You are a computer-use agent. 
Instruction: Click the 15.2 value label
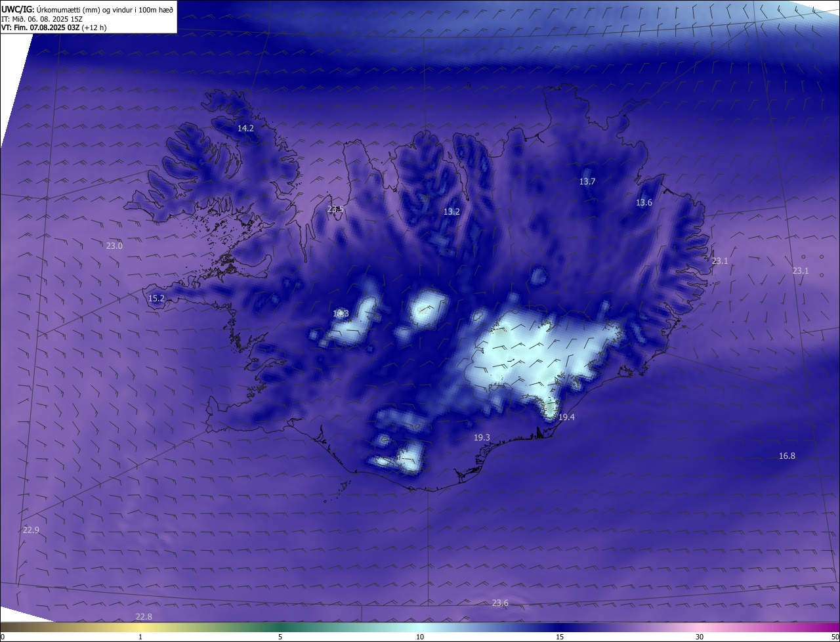(156, 299)
